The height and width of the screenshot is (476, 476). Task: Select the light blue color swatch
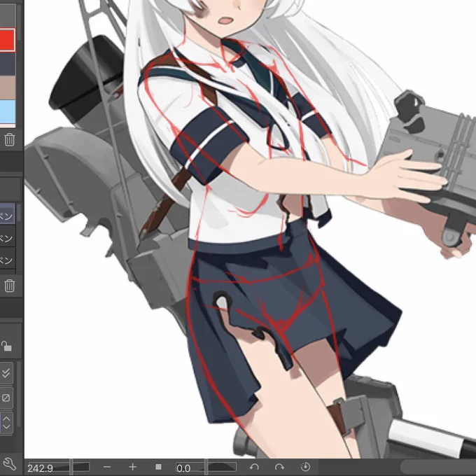click(x=7, y=111)
